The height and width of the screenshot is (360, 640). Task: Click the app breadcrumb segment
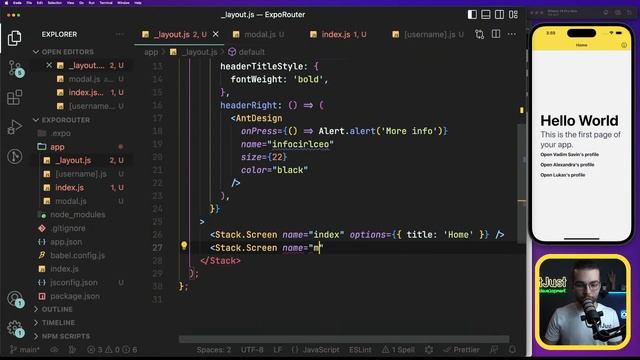point(151,52)
